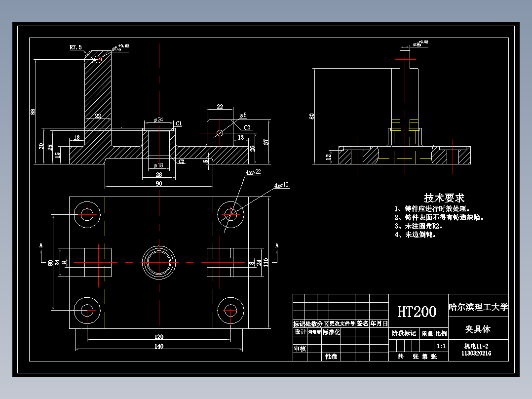Click the 140 overall width dimension
532x399 pixels.
point(158,347)
